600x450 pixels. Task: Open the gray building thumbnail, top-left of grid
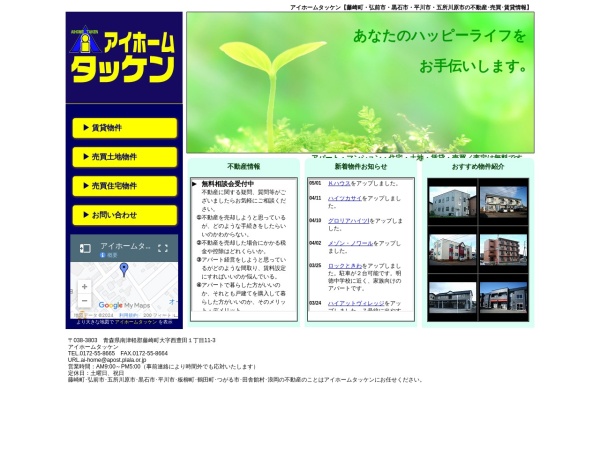pos(452,202)
